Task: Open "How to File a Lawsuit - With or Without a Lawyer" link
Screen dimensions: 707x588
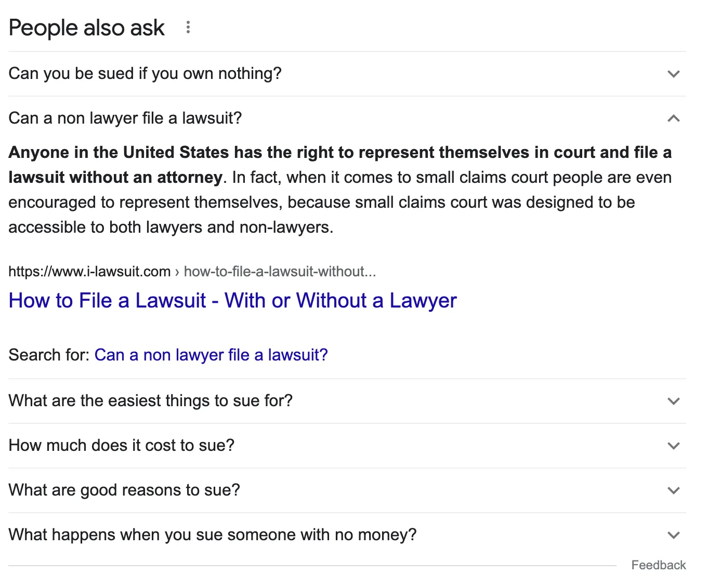Action: 232,301
